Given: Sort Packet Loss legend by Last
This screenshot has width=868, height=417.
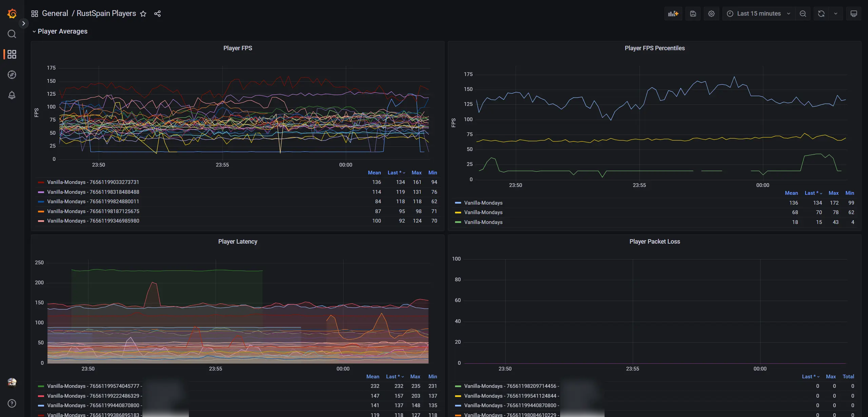Looking at the screenshot, I should [x=811, y=377].
